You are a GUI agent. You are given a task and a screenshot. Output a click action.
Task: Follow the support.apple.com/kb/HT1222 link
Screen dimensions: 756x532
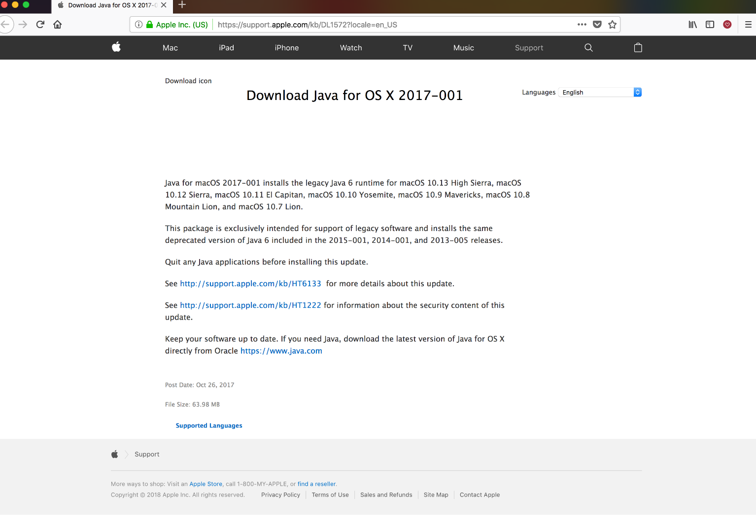tap(251, 305)
